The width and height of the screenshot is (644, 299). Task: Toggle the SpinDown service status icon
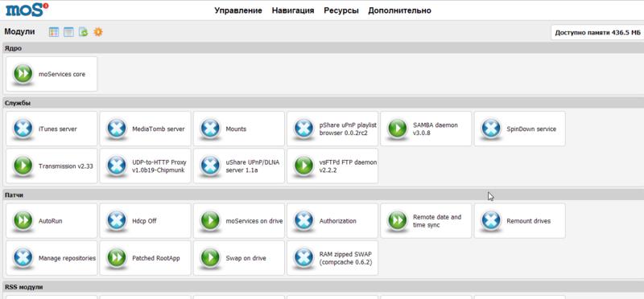pos(491,129)
